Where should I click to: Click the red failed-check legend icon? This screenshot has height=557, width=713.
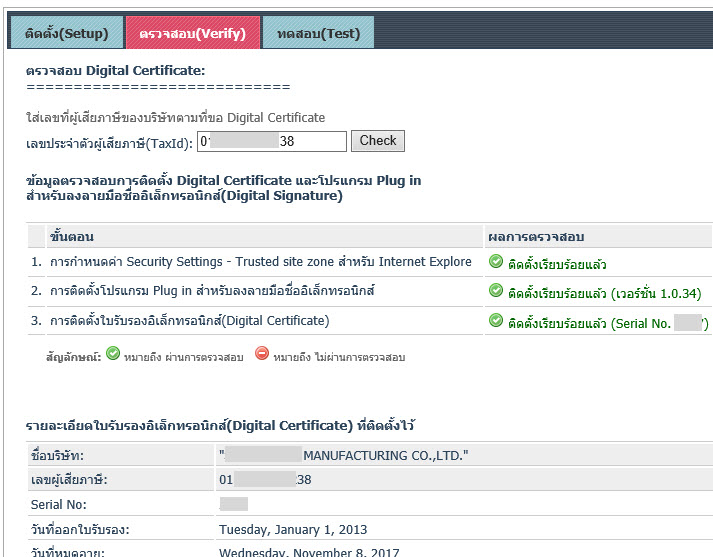click(x=262, y=353)
